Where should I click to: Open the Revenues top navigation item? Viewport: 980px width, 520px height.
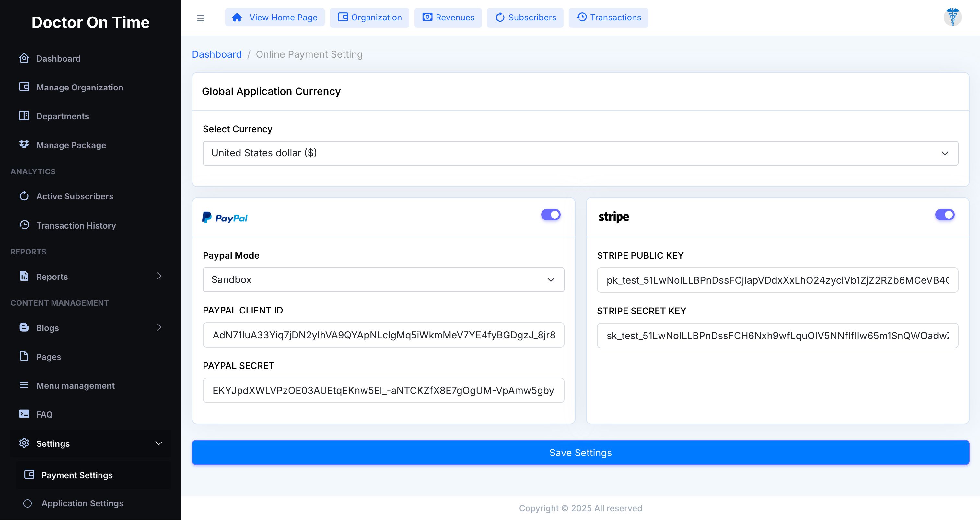coord(448,18)
